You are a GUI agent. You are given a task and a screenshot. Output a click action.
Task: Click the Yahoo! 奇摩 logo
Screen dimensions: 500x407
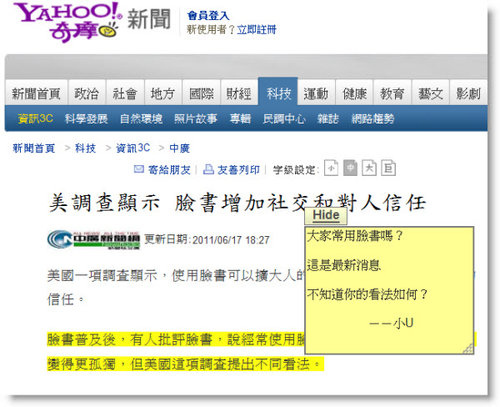pyautogui.click(x=68, y=22)
